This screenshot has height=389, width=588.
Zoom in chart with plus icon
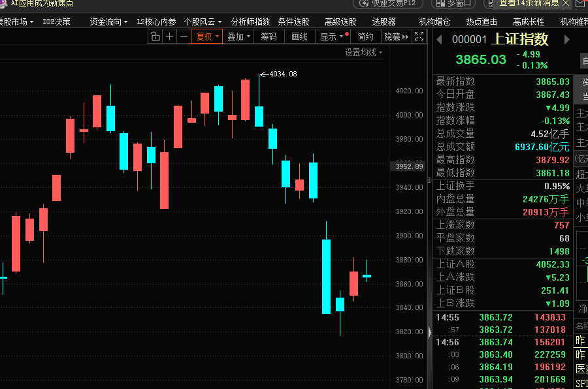tap(170, 37)
